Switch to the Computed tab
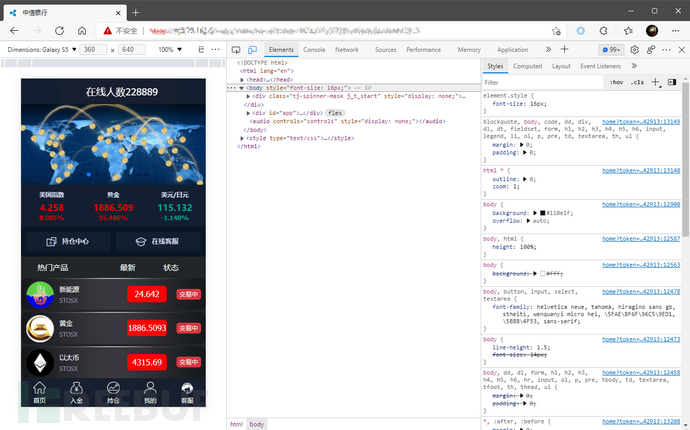The image size is (690, 430). 527,66
